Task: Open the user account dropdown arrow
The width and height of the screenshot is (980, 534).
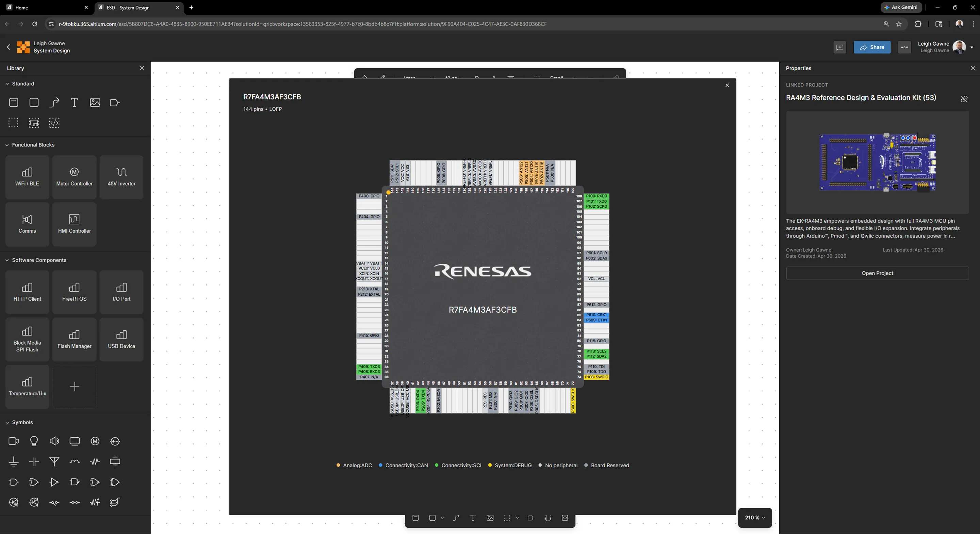Action: (971, 48)
